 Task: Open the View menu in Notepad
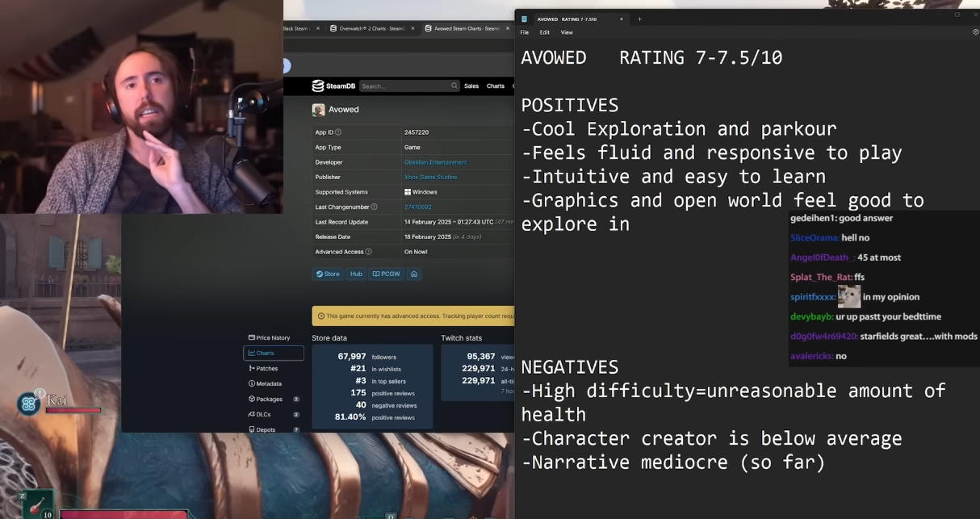coord(567,32)
